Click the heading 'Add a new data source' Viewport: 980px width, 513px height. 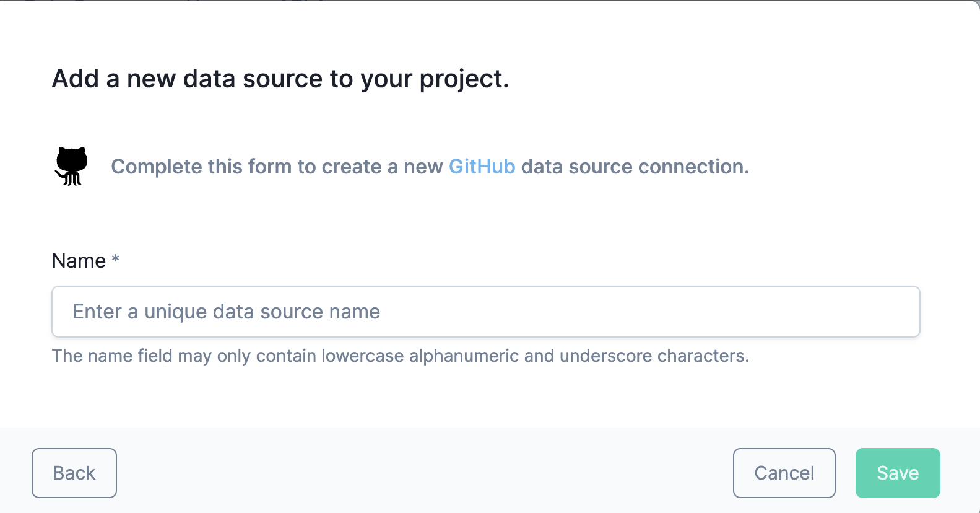click(280, 79)
